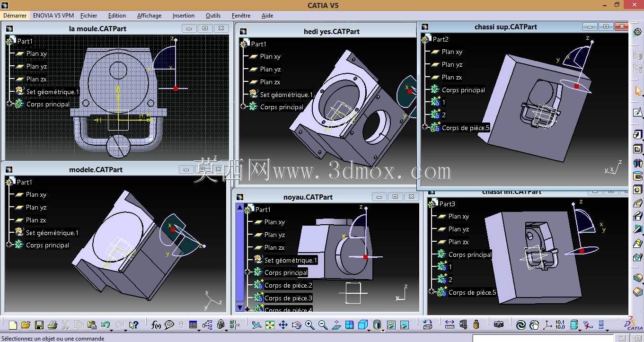Click the hand-on-globe icon in bottom toolbar
Image resolution: width=644 pixels, height=342 pixels.
coord(534,325)
